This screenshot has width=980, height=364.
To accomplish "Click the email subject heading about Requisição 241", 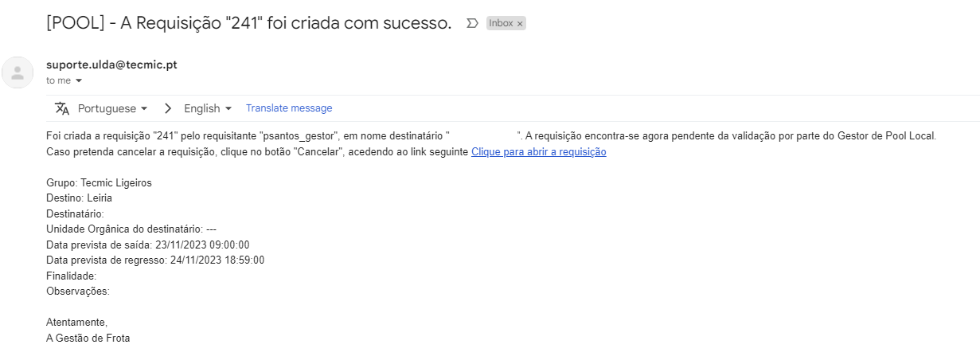I will point(249,23).
